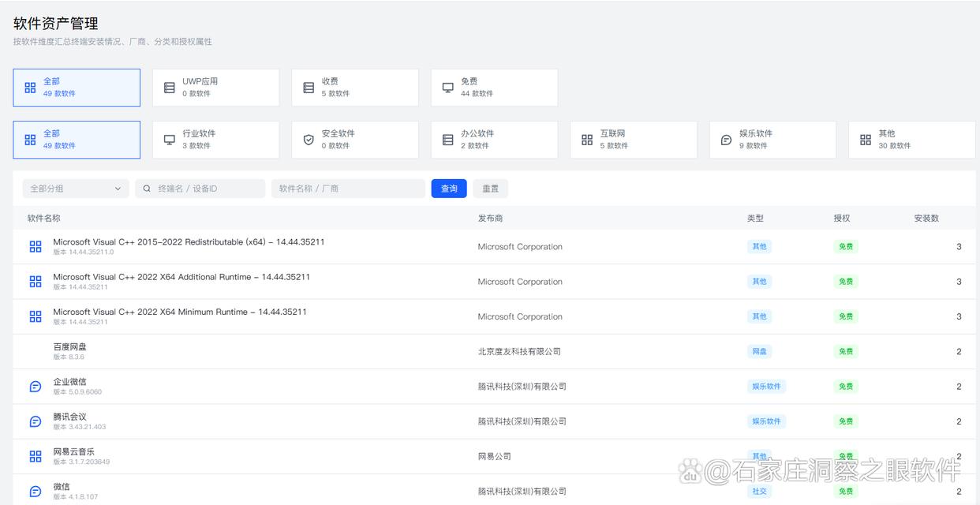980x505 pixels.
Task: Click the icon on the UWP应用 card
Action: pyautogui.click(x=169, y=88)
